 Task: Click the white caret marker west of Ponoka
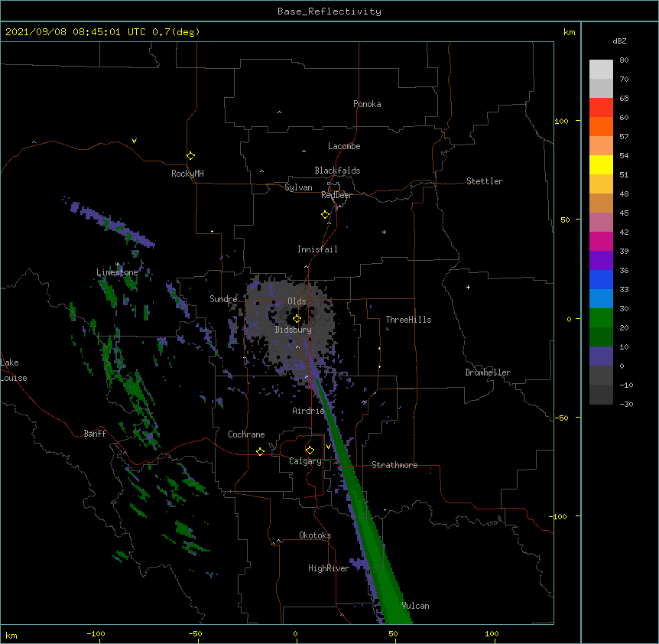(279, 112)
